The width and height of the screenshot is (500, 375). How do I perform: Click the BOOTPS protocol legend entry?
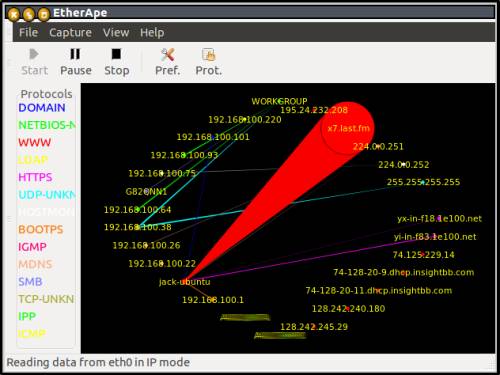pos(40,229)
